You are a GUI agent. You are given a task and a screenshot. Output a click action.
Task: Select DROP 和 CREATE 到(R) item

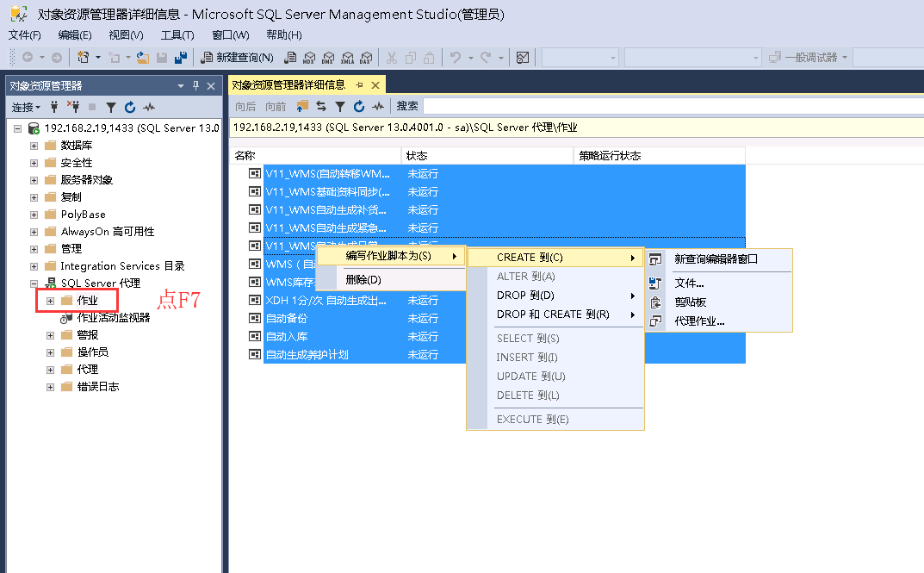coord(555,315)
